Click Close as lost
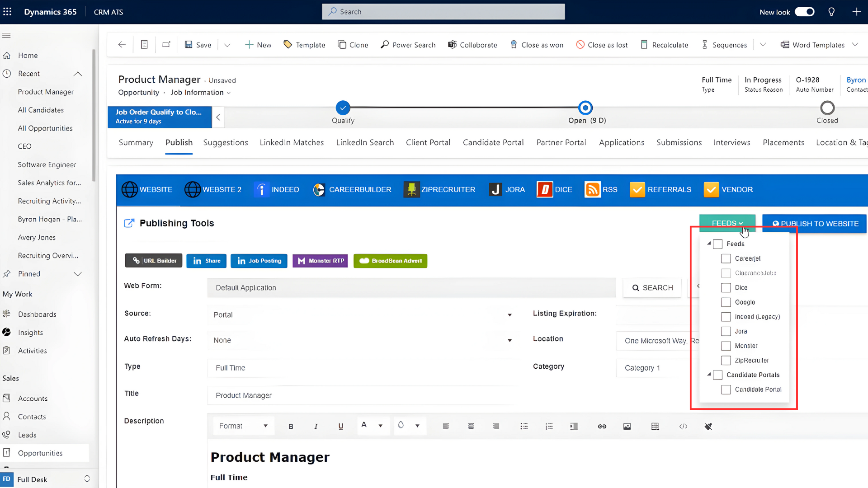The width and height of the screenshot is (868, 488). point(602,45)
